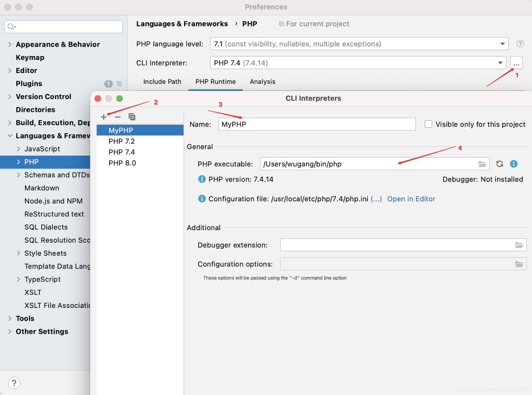
Task: Click the add interpreter plus icon
Action: tap(104, 117)
